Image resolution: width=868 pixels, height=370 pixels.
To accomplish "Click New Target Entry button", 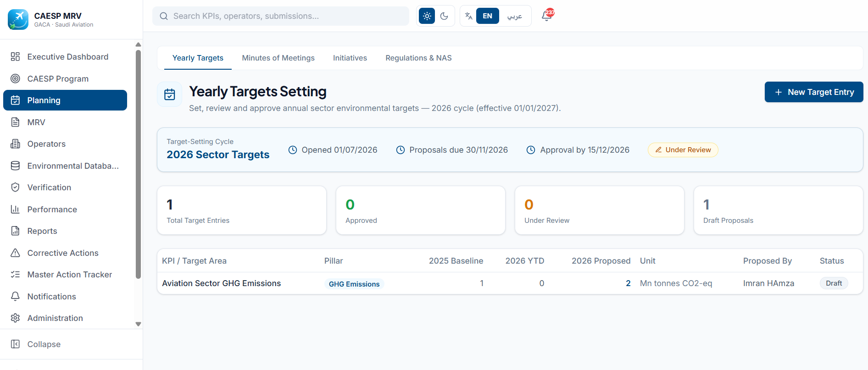I will [814, 92].
